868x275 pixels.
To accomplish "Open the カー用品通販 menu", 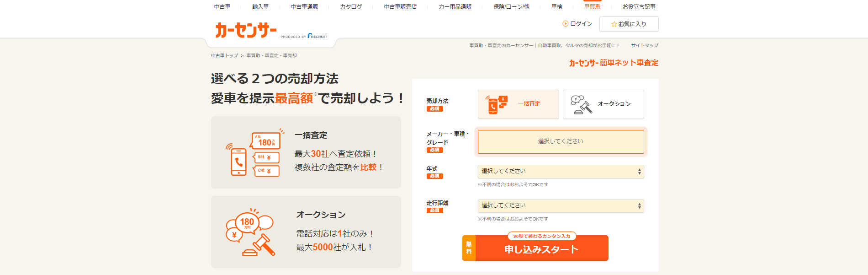I will [x=455, y=7].
